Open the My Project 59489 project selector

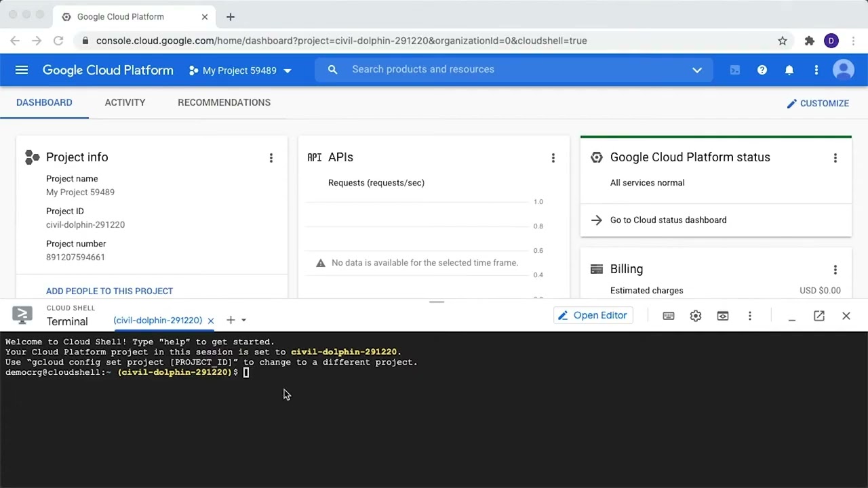pyautogui.click(x=240, y=70)
